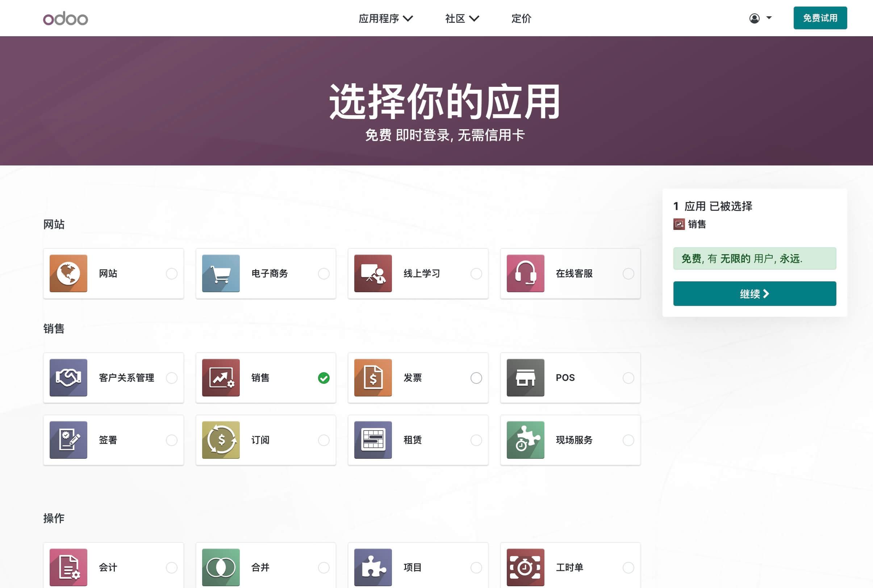Click the 继续 continue button

754,294
